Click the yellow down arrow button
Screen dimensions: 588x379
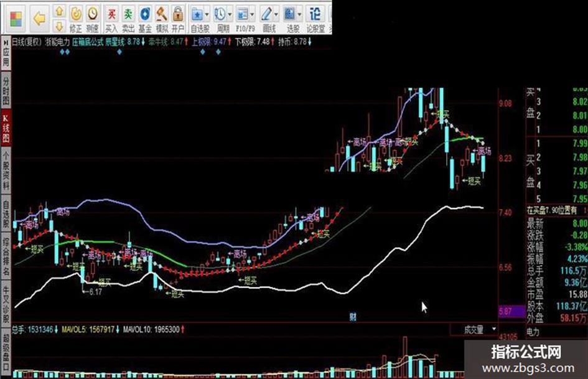point(59,26)
